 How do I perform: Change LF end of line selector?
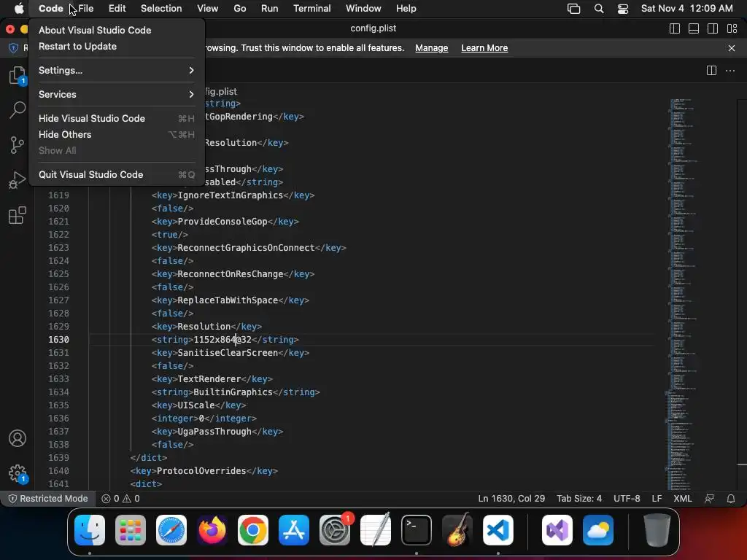[657, 499]
